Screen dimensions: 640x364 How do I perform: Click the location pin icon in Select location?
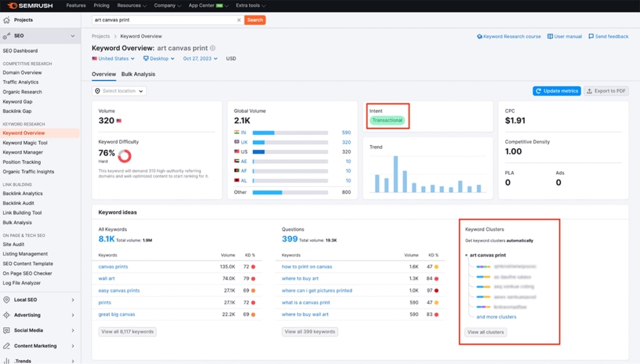tap(97, 91)
